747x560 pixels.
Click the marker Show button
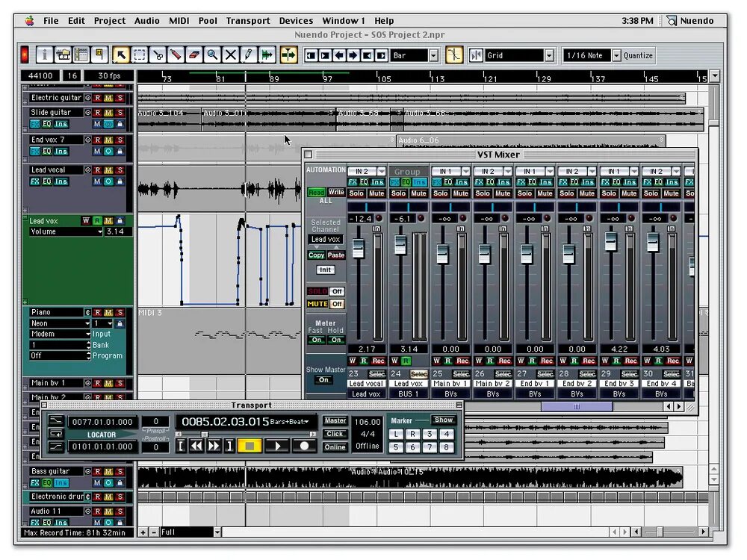pyautogui.click(x=444, y=420)
